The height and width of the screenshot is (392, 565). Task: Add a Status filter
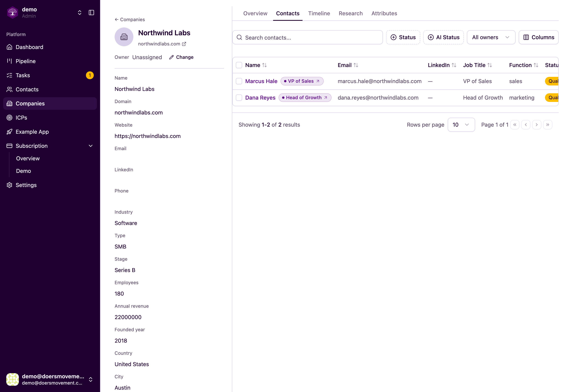coord(403,37)
